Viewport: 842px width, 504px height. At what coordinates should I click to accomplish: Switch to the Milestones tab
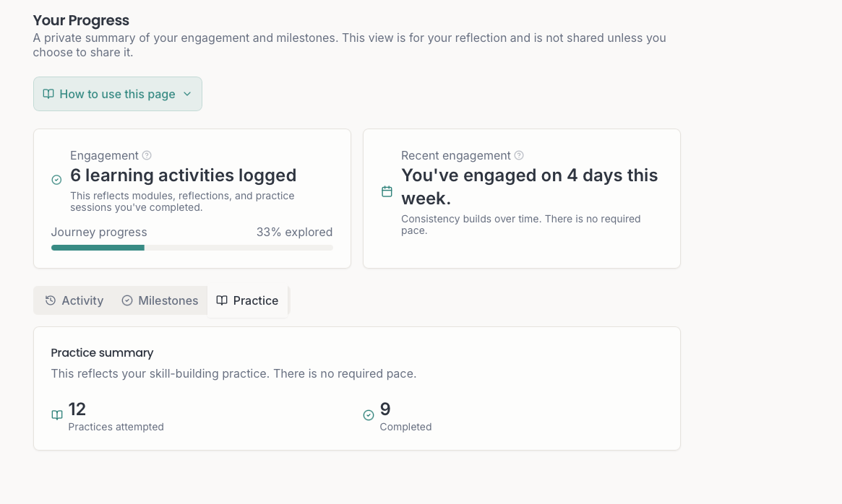point(160,300)
